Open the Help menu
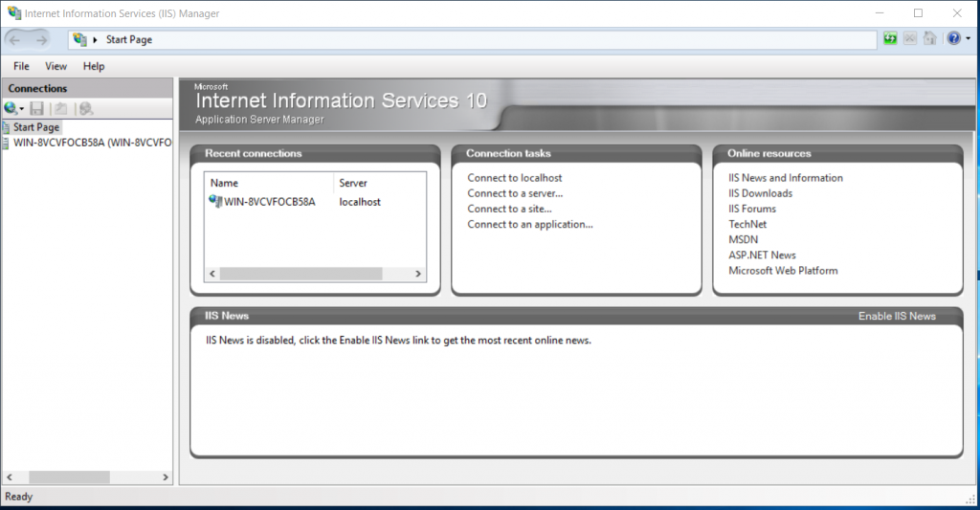The width and height of the screenshot is (980, 510). (x=94, y=66)
